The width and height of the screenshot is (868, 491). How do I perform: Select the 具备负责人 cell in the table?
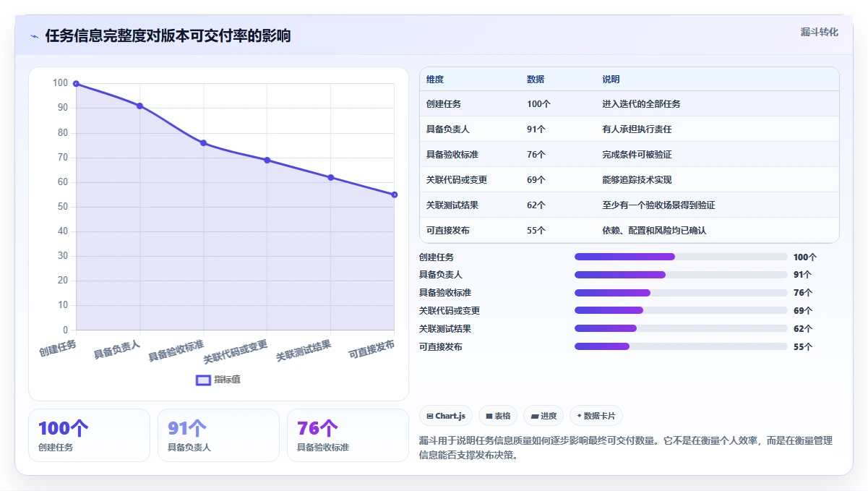(x=448, y=129)
